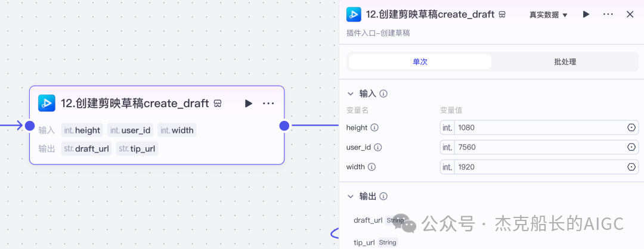Show info tooltip for 输出 section
This screenshot has width=644, height=249.
coord(383,197)
